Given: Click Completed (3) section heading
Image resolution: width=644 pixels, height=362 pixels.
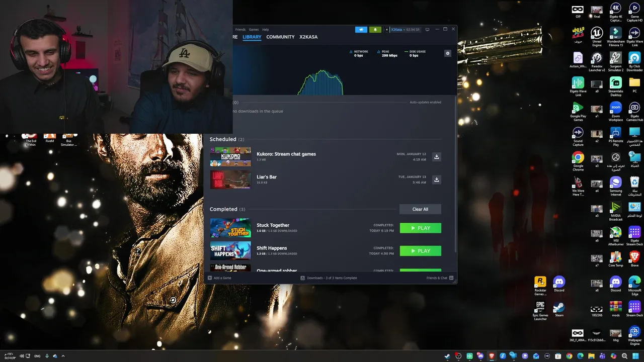Looking at the screenshot, I should click(x=227, y=209).
